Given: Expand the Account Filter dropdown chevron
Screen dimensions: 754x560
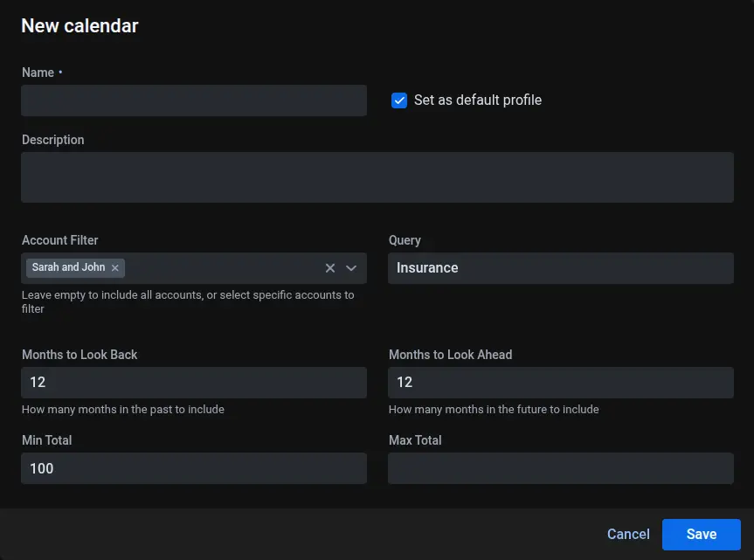Looking at the screenshot, I should (351, 268).
